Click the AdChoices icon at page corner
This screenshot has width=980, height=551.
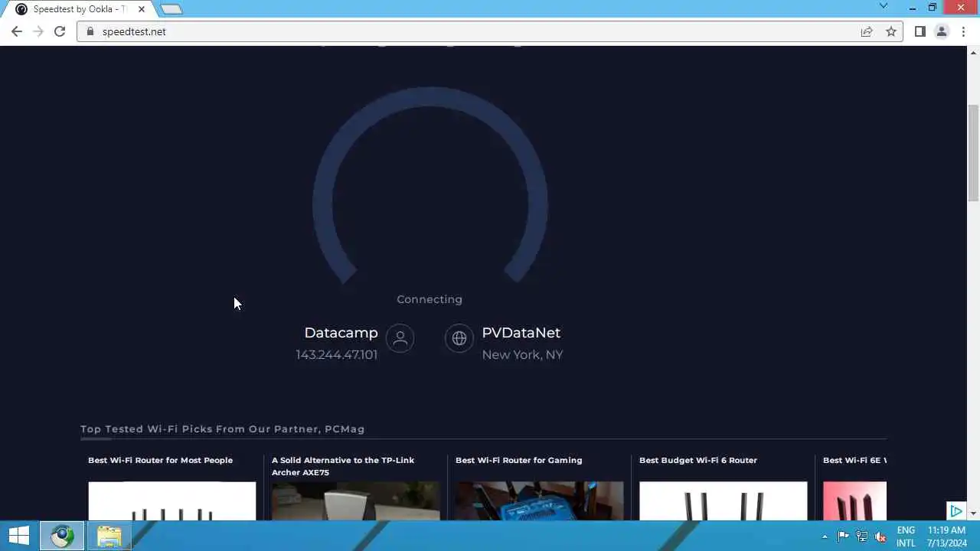click(x=955, y=511)
